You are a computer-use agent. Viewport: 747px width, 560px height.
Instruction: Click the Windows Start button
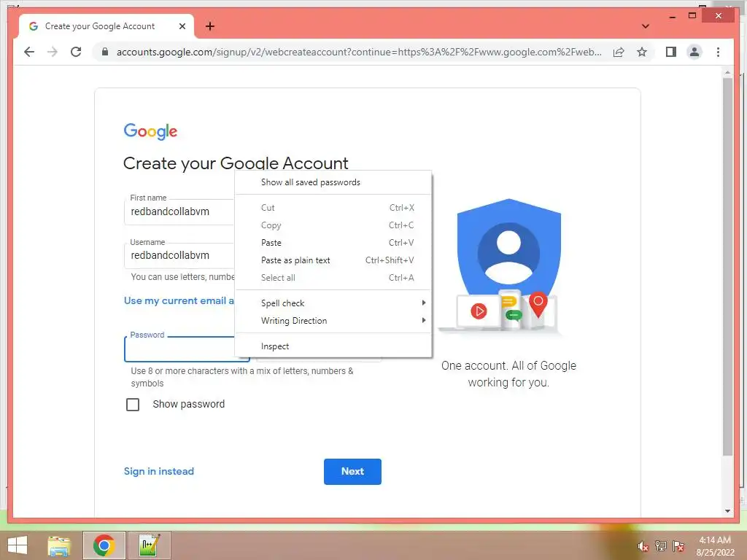coord(18,545)
